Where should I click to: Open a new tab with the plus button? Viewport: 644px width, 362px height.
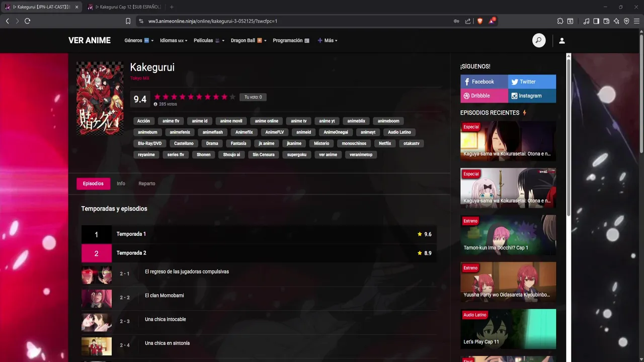(x=172, y=7)
